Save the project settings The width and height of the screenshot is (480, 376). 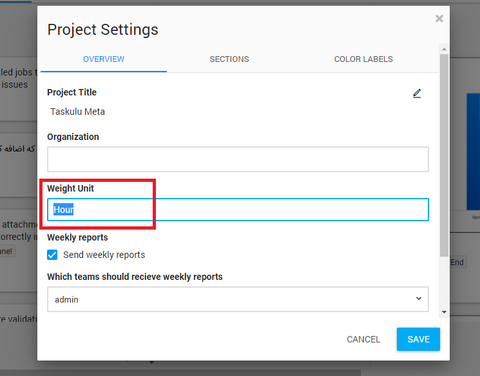pyautogui.click(x=418, y=339)
